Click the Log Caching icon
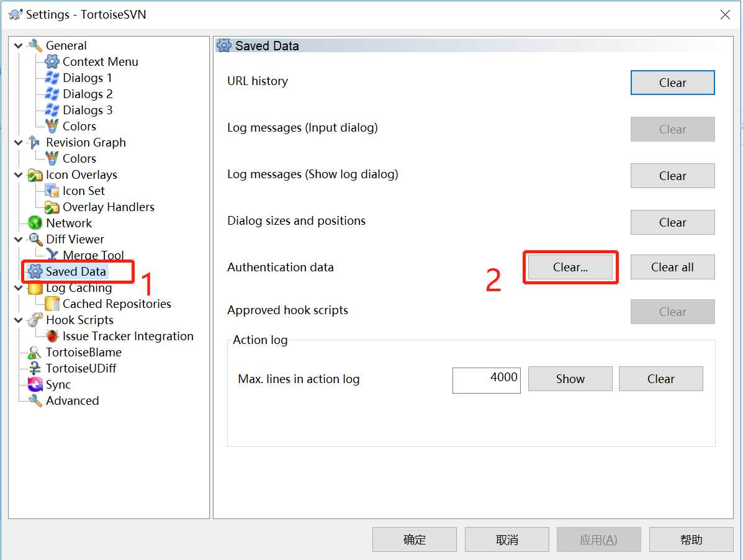The width and height of the screenshot is (743, 560). point(35,287)
